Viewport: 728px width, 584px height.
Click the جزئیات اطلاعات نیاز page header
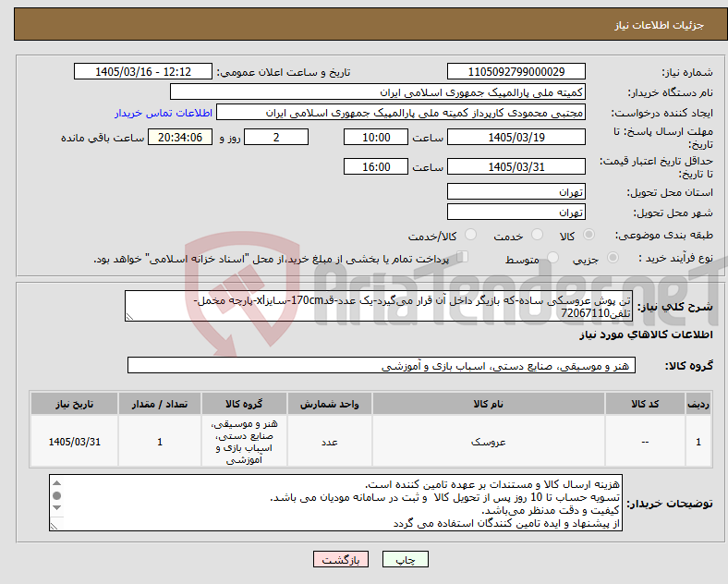point(659,25)
